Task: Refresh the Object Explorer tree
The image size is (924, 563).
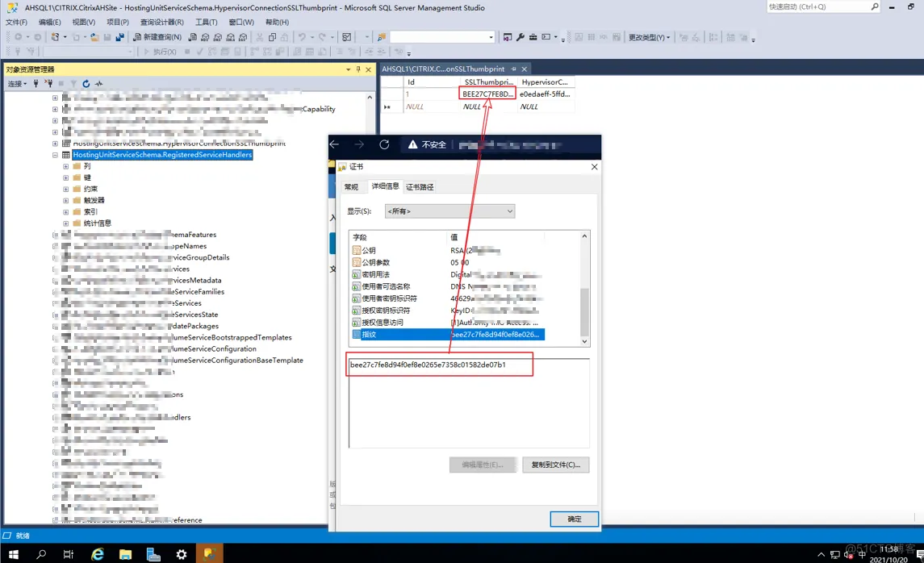Action: click(x=86, y=84)
